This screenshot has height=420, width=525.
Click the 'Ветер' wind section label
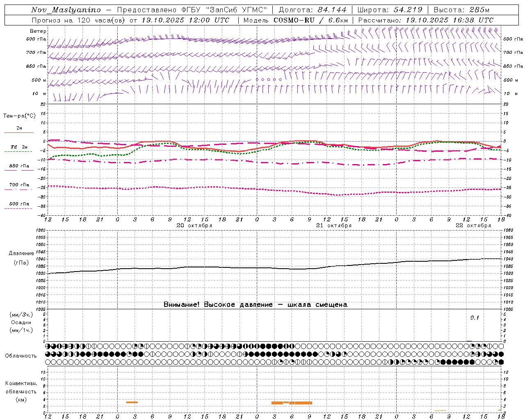[38, 31]
